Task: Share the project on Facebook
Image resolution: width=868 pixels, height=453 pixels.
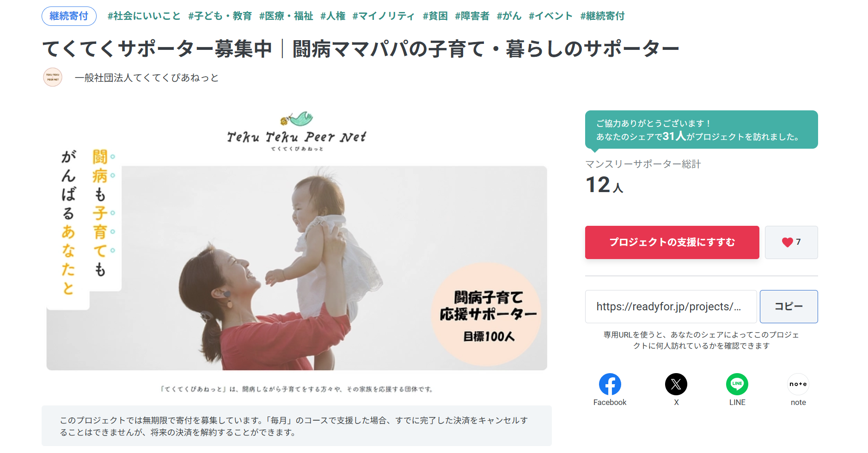Action: [x=610, y=384]
